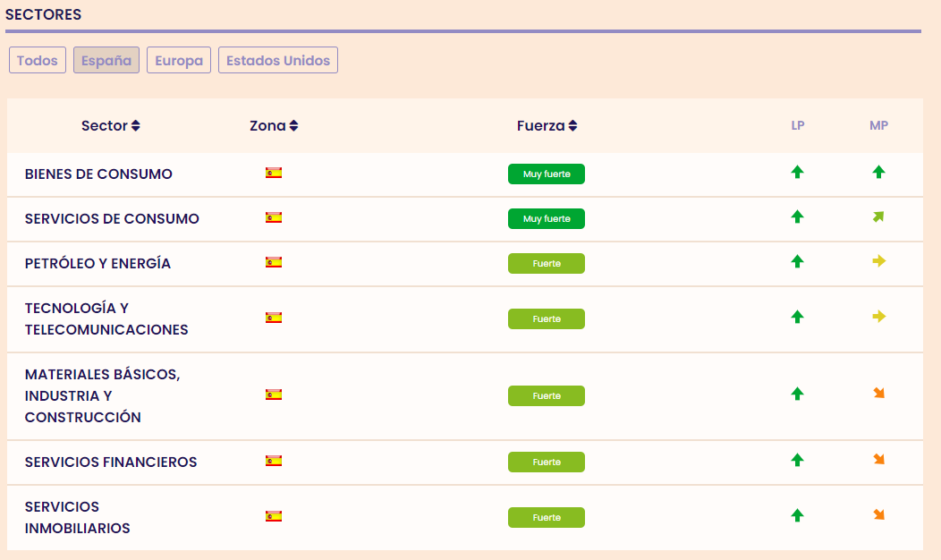Open the Bienes de Consumo sector
941x560 pixels.
[x=98, y=174]
